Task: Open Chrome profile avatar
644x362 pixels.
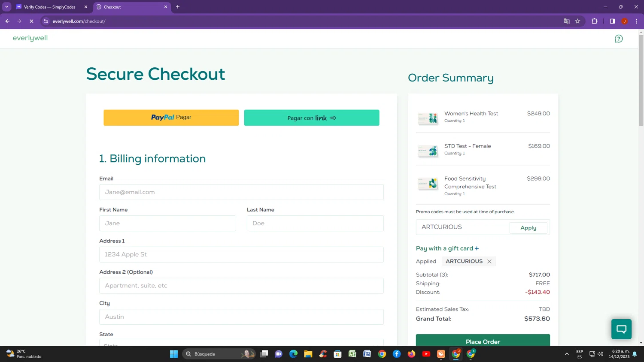Action: point(624,21)
